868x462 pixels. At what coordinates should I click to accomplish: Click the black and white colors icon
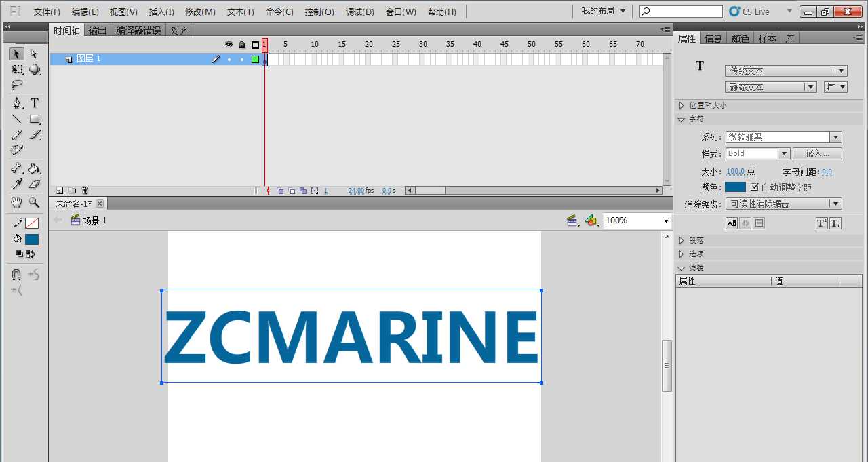(19, 254)
